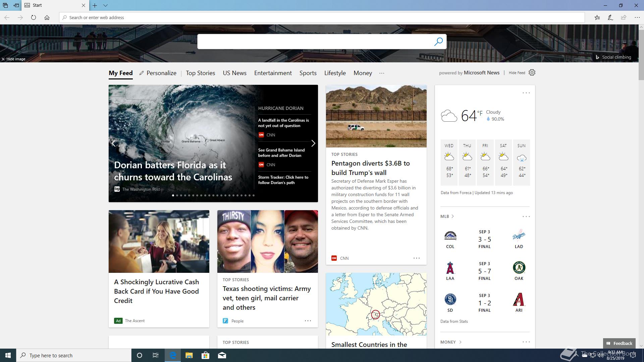Open the Windows Start menu
The height and width of the screenshot is (362, 644).
[8, 355]
